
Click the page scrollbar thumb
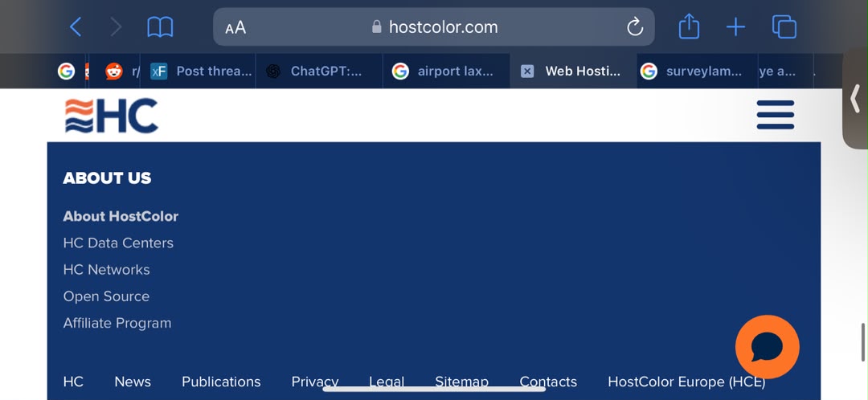coord(863,342)
